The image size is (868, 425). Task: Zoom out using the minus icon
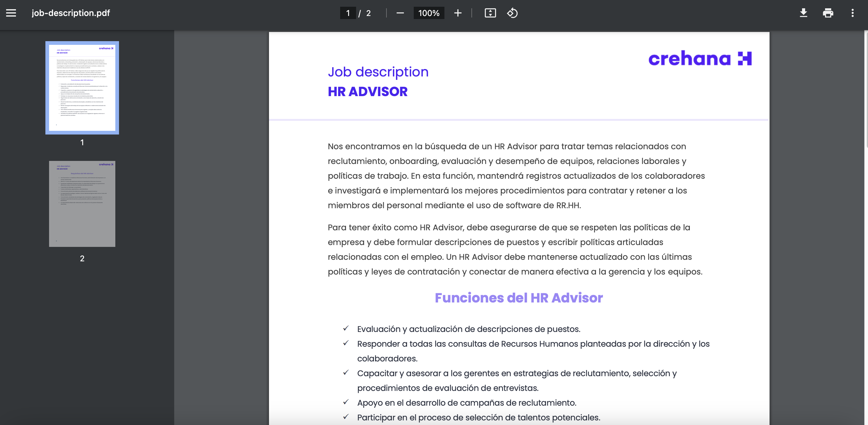tap(400, 13)
